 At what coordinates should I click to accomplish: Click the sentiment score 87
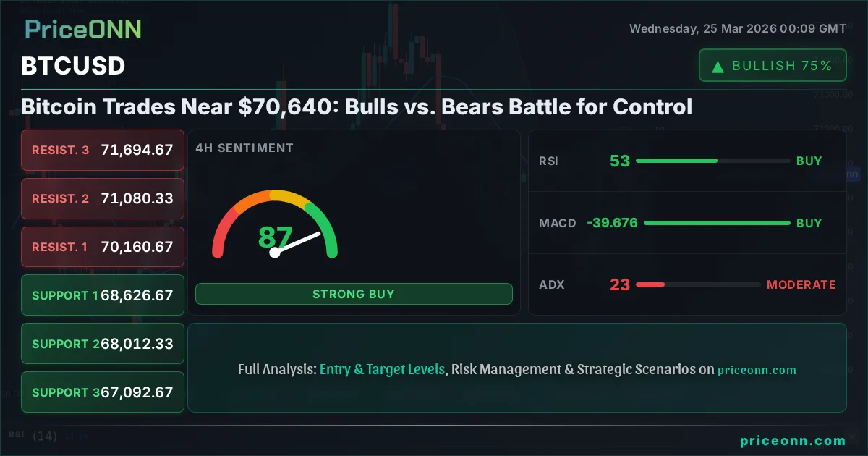(275, 237)
